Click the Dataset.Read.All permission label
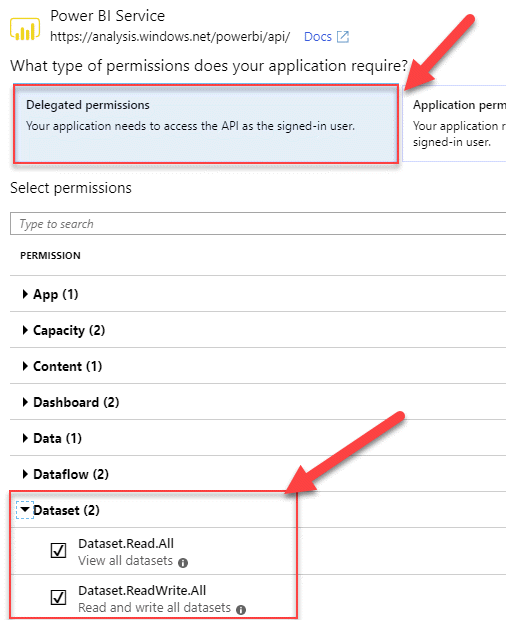 (126, 544)
